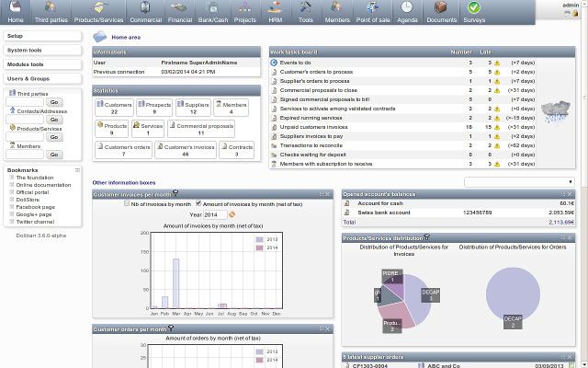Click filter icon on Customer orders per month box
The image size is (588, 368).
[x=171, y=328]
